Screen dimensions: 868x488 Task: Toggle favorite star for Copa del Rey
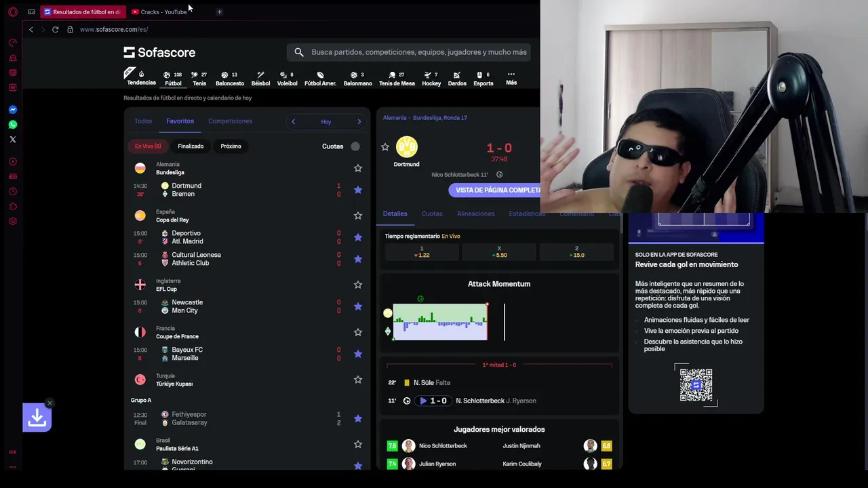click(x=358, y=216)
